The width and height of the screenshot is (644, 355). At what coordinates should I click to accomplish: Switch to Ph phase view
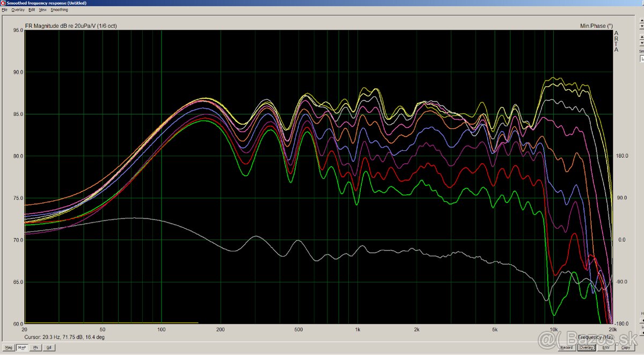[x=36, y=347]
